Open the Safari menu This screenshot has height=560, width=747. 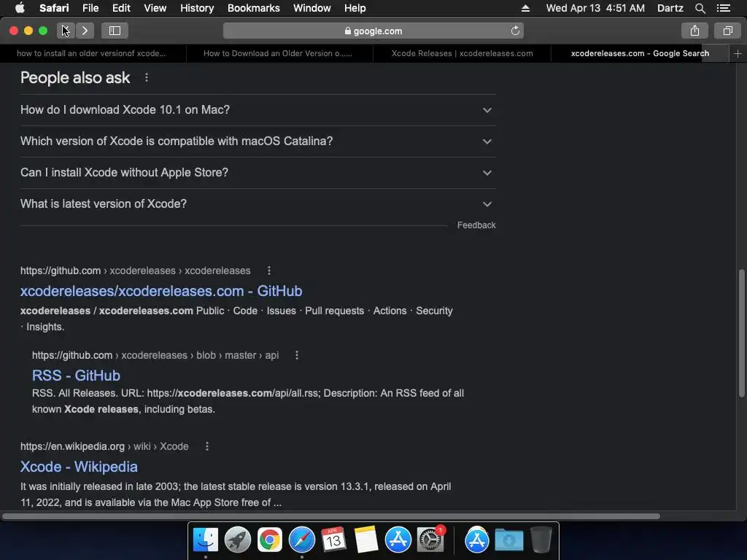tap(54, 8)
